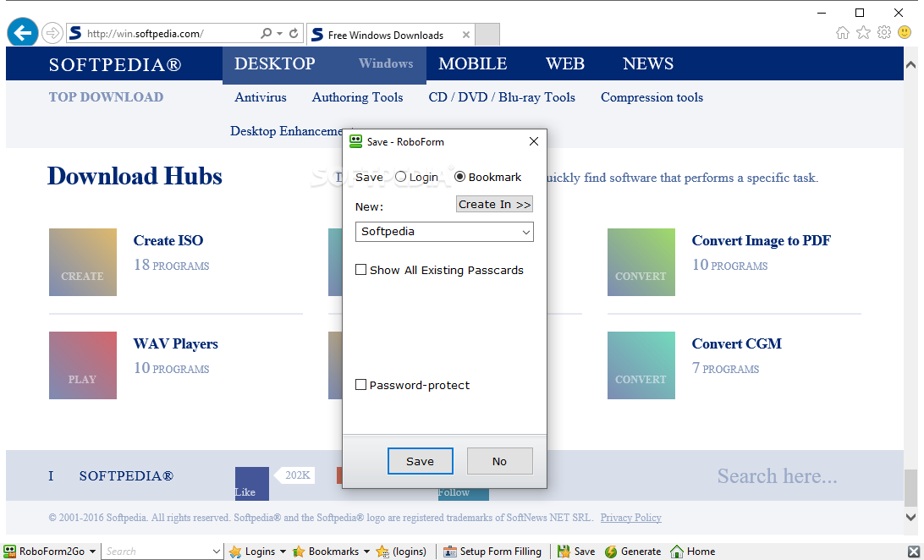
Task: Expand the Softpedia name combo box
Action: click(525, 232)
